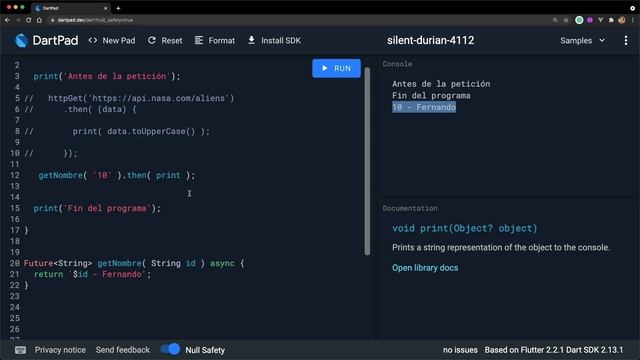640x360 pixels.
Task: Click the purple extension icon
Action: [590, 20]
